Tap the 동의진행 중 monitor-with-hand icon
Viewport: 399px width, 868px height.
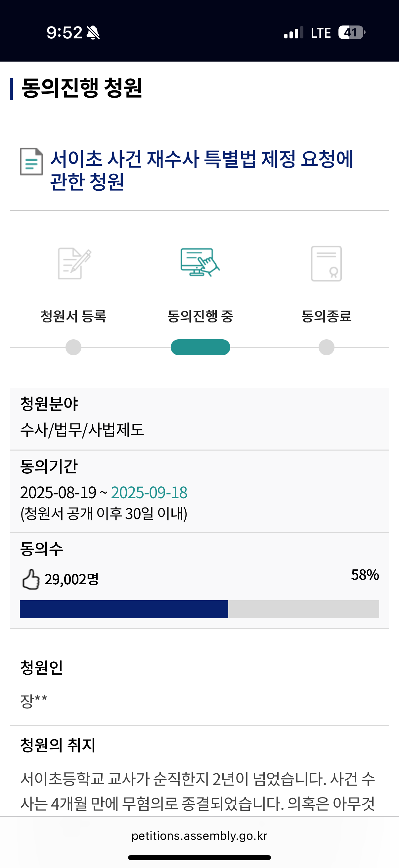(x=200, y=263)
